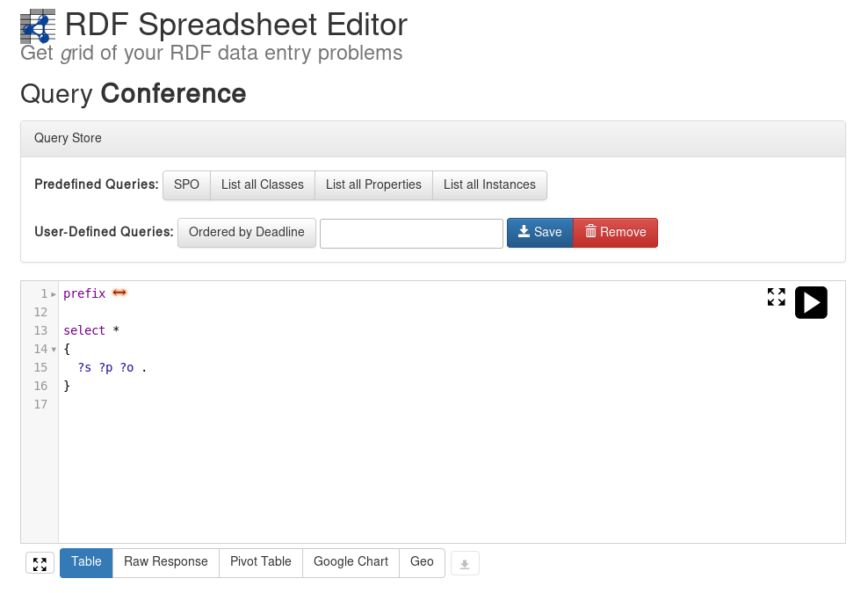The width and height of the screenshot is (868, 593).
Task: Switch to the Raw Response tab
Action: (x=166, y=563)
